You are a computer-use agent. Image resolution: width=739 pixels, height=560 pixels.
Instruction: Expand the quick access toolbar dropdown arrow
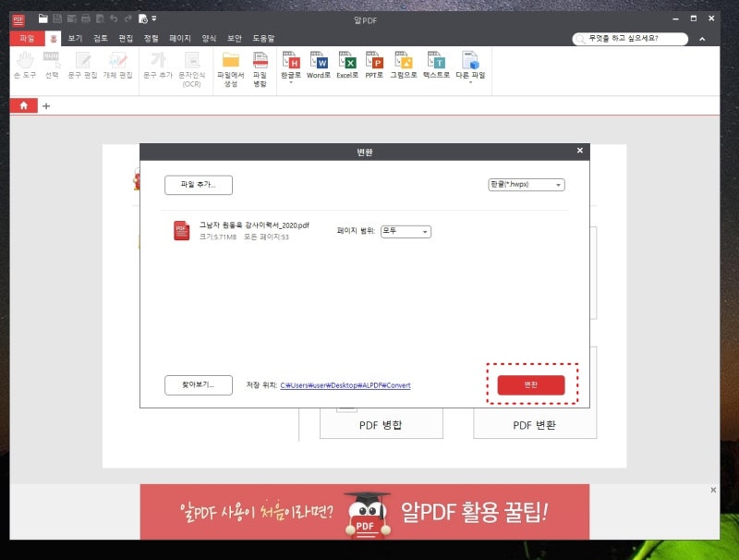point(154,18)
